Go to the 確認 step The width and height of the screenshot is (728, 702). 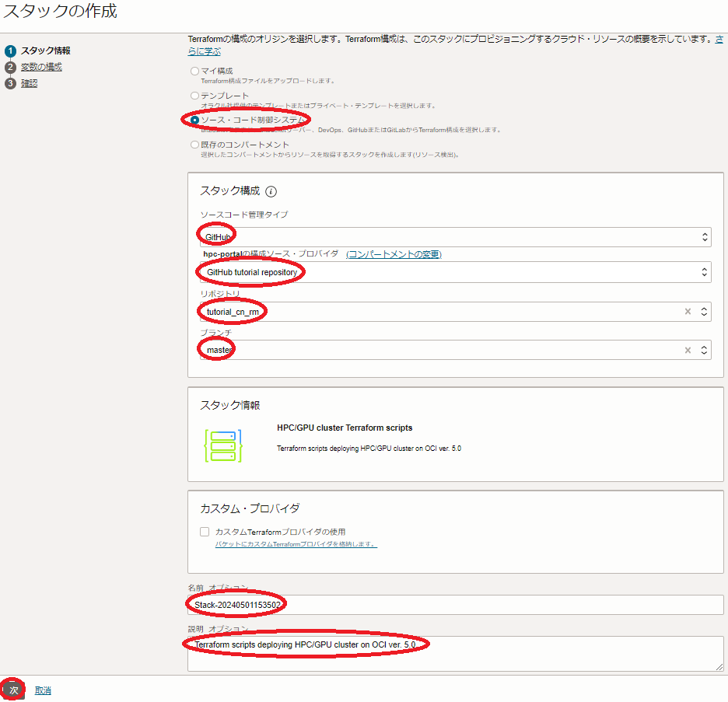(29, 83)
